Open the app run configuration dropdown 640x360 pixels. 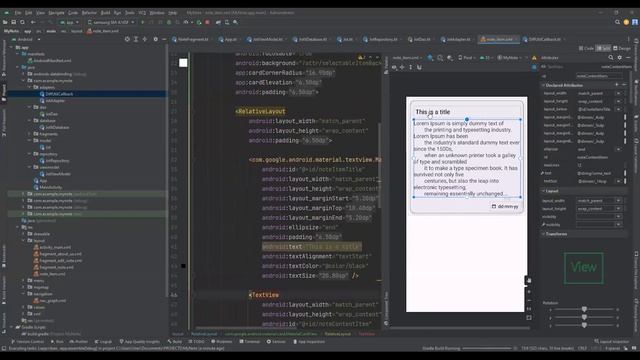69,22
